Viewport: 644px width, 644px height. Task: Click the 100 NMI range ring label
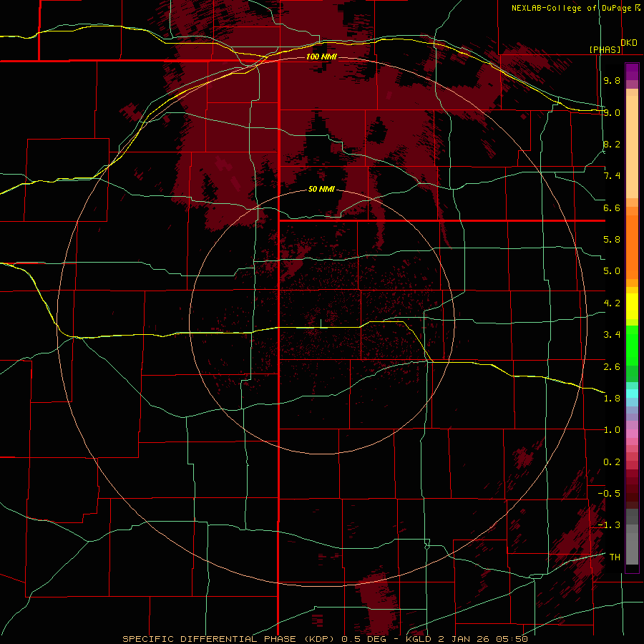coord(321,57)
